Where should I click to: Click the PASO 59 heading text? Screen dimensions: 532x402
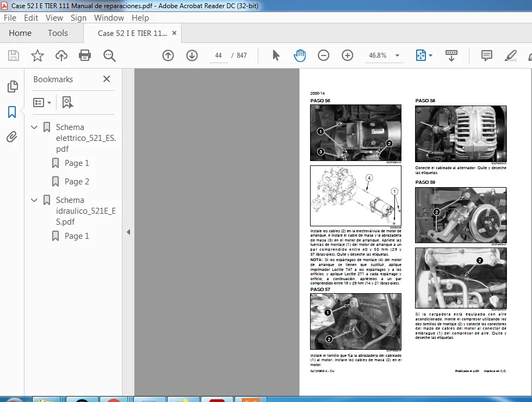(x=425, y=182)
